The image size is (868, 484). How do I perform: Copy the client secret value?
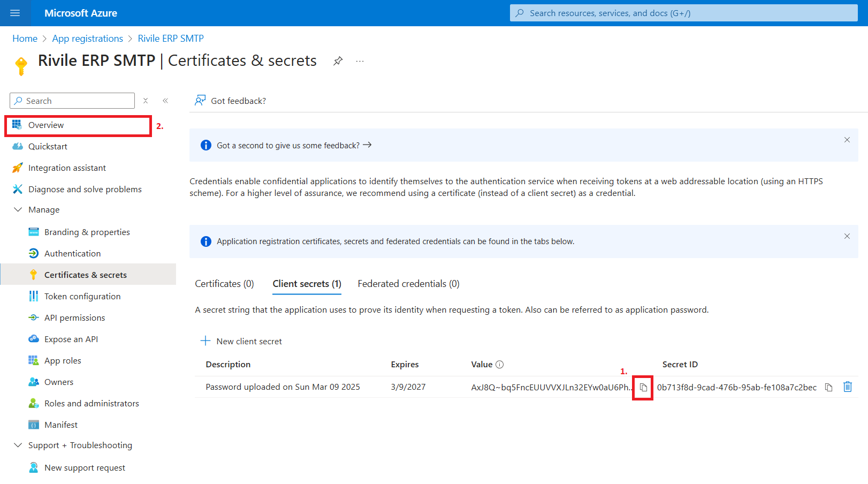coord(643,388)
